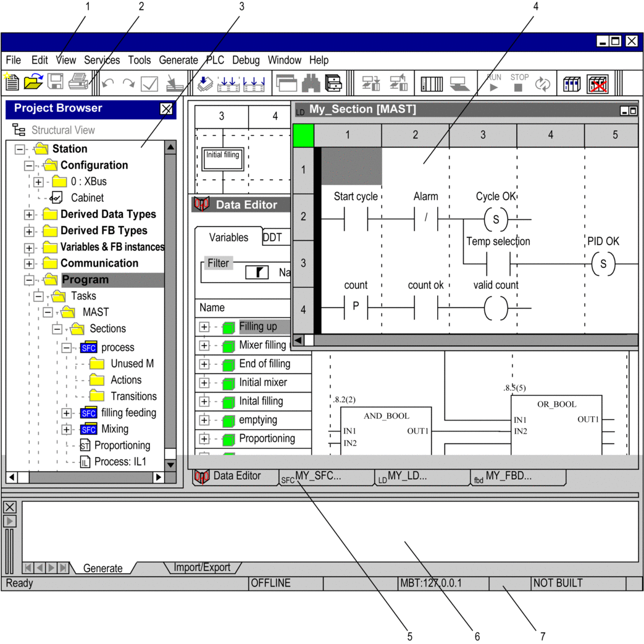Click the New Project toolbar icon
The height and width of the screenshot is (644, 644).
click(12, 83)
